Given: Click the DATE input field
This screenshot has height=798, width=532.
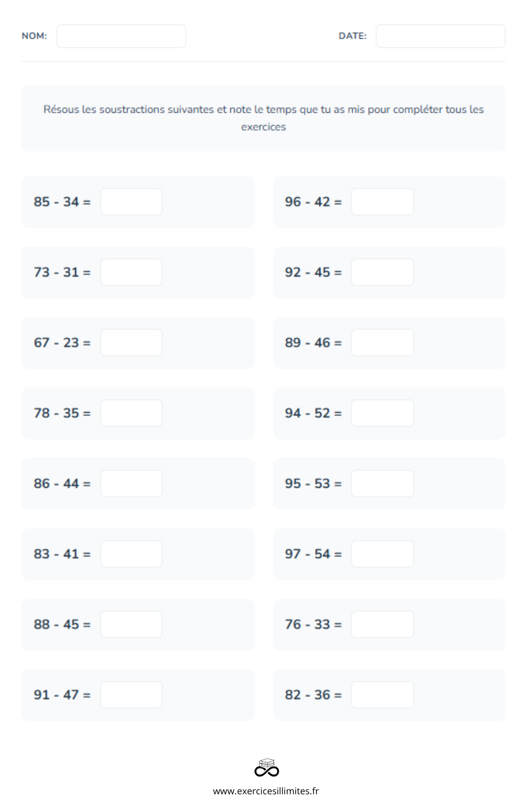Looking at the screenshot, I should [x=440, y=36].
